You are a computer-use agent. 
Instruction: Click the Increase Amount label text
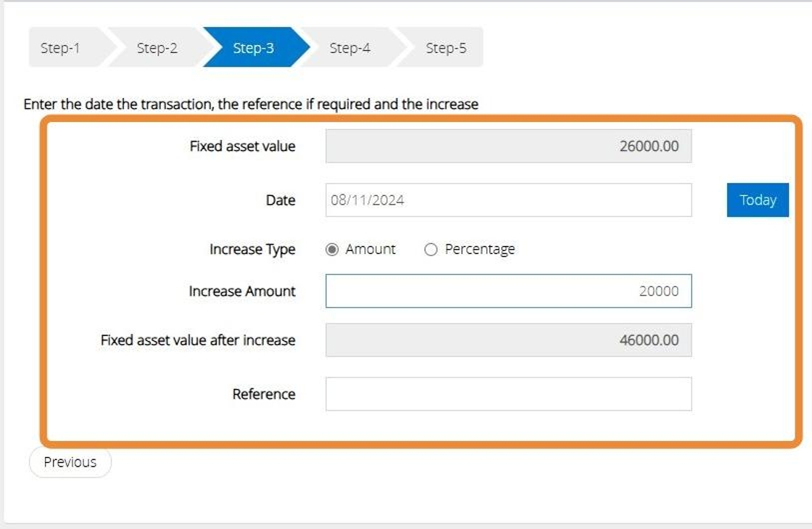click(x=242, y=291)
